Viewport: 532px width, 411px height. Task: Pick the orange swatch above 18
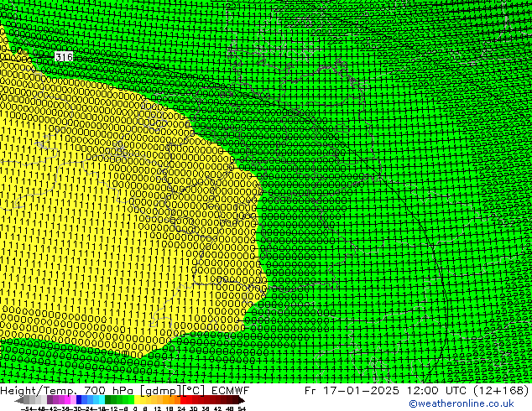[x=171, y=400]
